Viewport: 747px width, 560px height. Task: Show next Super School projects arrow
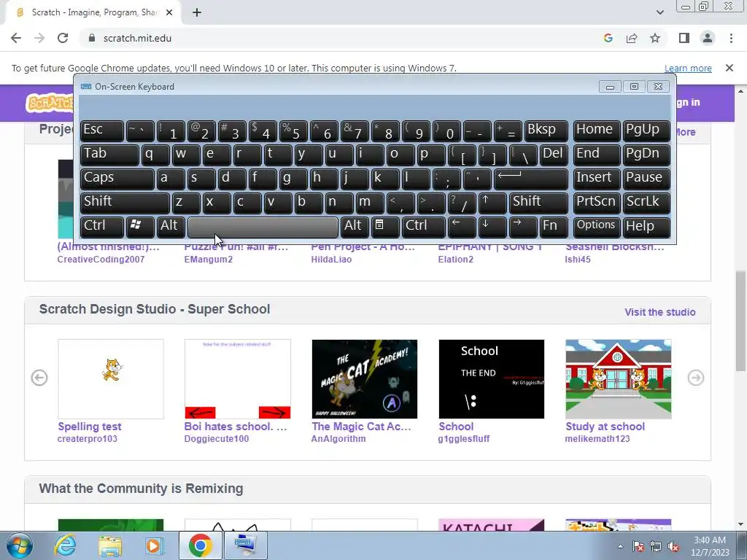pos(695,378)
